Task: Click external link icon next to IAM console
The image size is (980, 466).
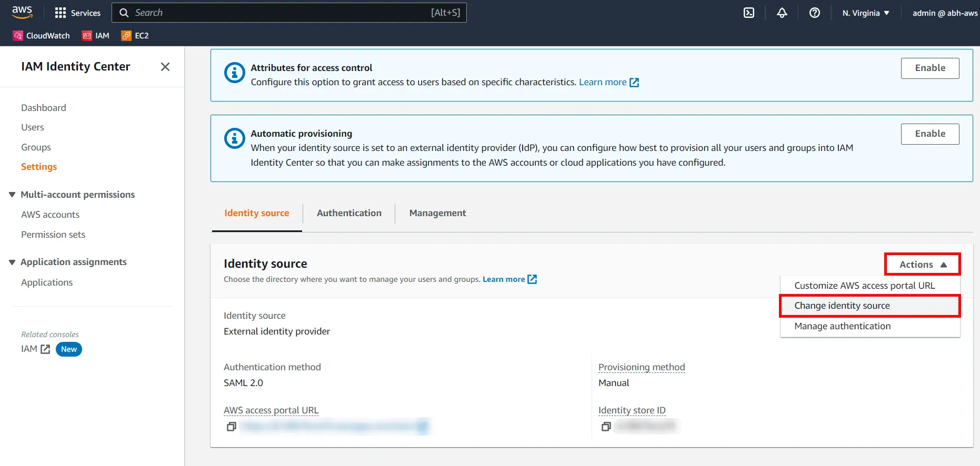Action: tap(45, 349)
